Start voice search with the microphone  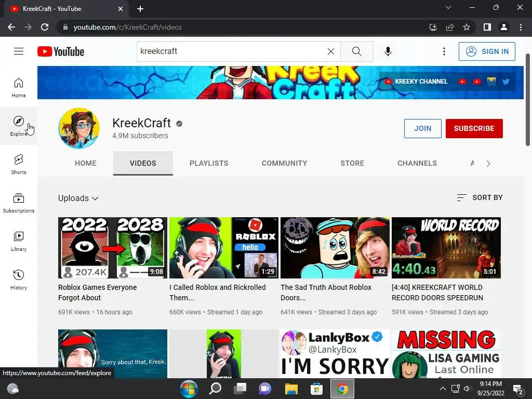(388, 51)
